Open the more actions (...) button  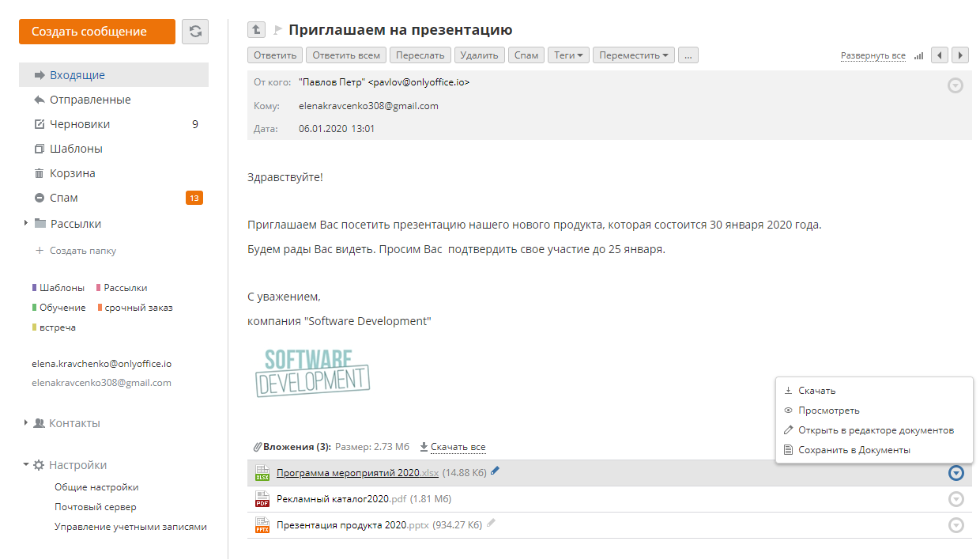(x=688, y=55)
